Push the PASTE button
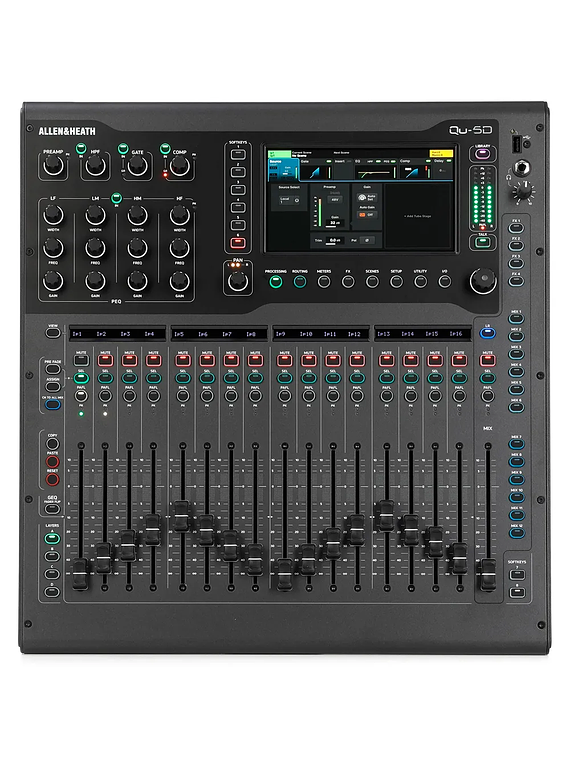The image size is (570, 765). point(52,462)
